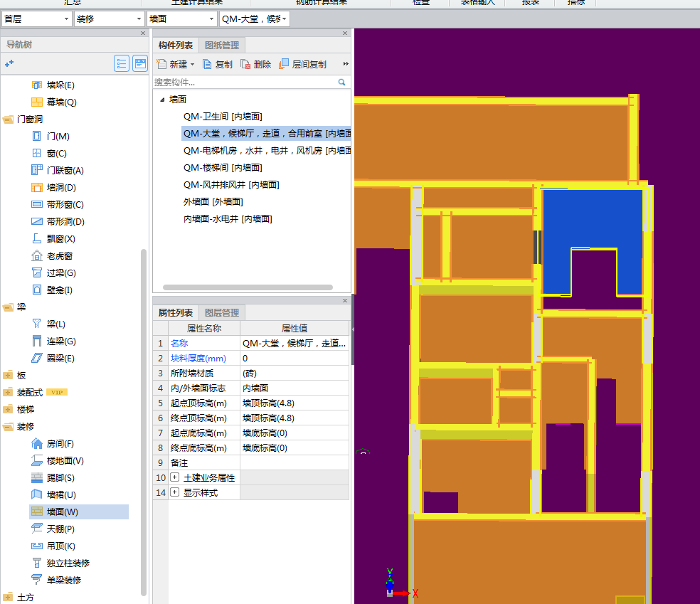Select the 壁龛(I) niche icon
This screenshot has width=700, height=604.
36,290
